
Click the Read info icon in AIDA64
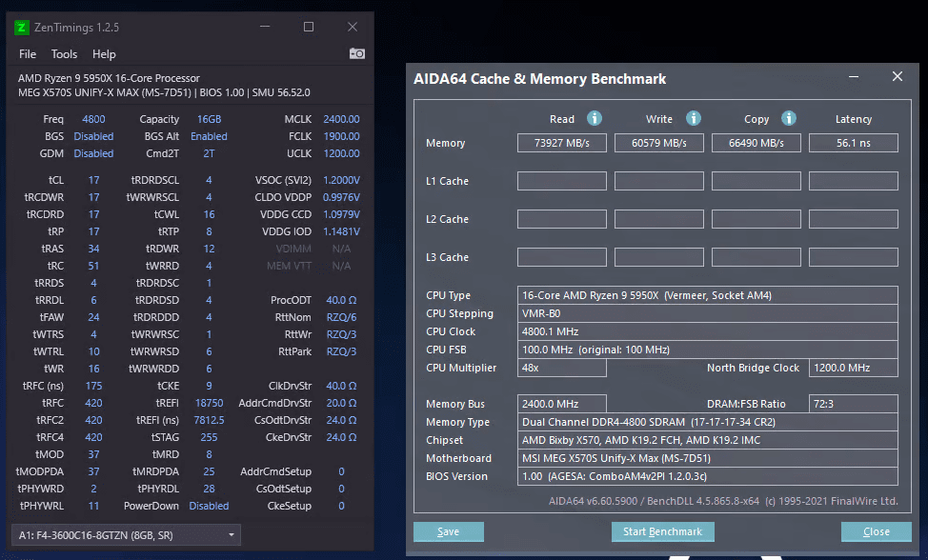(x=595, y=118)
